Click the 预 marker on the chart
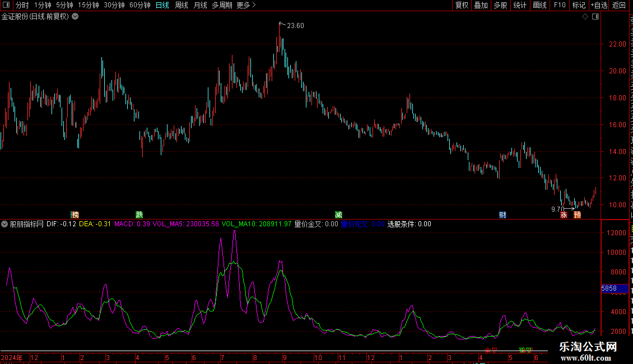Image resolution: width=633 pixels, height=364 pixels. pos(578,214)
